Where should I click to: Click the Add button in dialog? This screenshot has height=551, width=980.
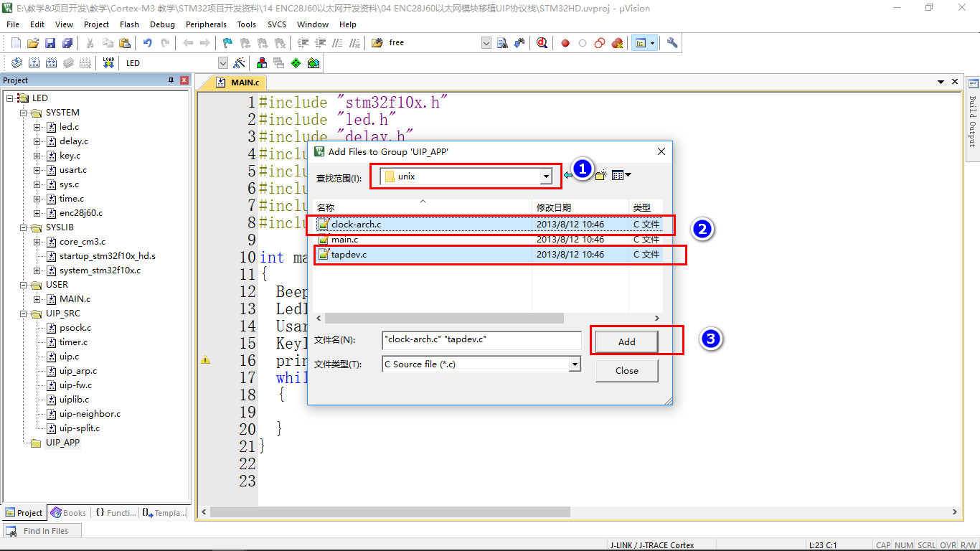[626, 342]
